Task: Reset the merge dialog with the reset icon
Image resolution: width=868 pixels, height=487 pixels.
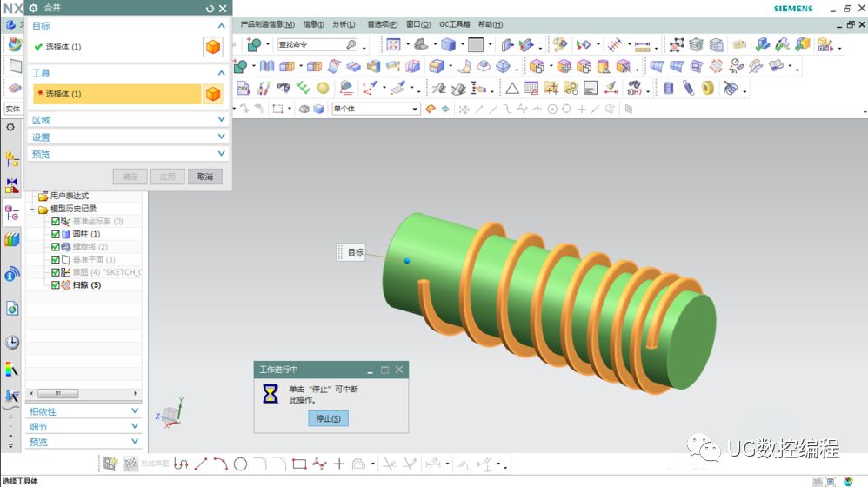Action: point(210,9)
